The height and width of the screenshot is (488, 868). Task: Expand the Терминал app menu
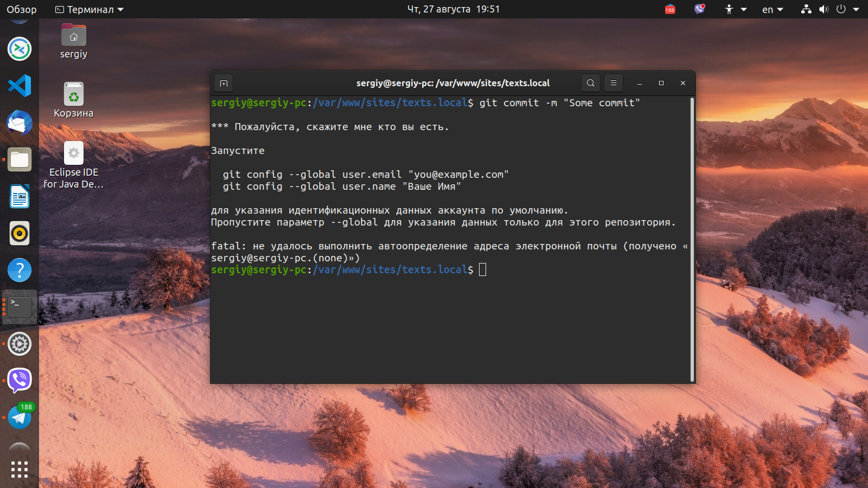click(x=90, y=9)
